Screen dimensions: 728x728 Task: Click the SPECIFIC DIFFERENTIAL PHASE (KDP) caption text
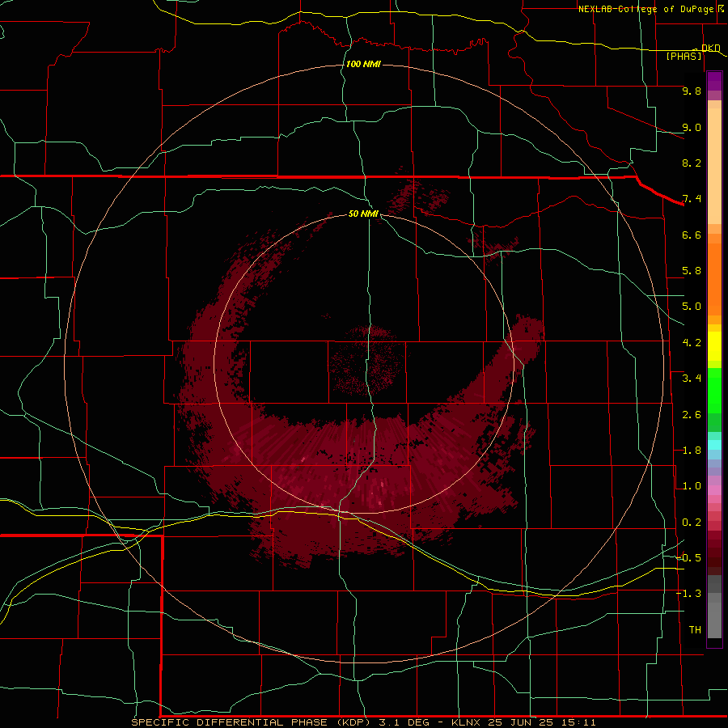coord(251,722)
